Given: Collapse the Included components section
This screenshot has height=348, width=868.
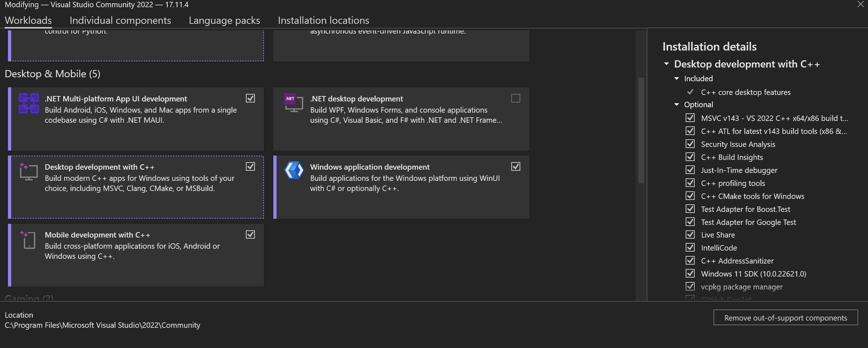Looking at the screenshot, I should pos(677,78).
